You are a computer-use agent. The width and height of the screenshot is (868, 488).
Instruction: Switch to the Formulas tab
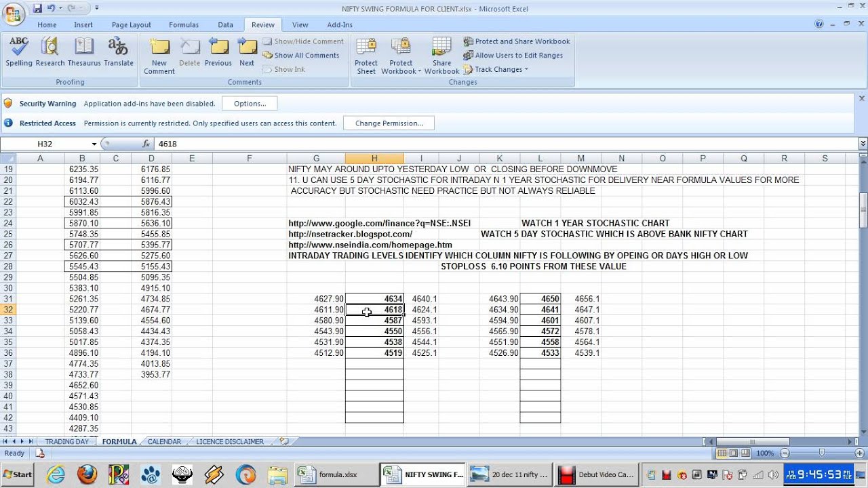184,25
